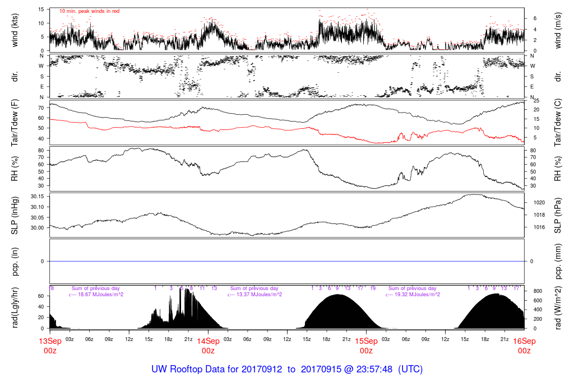Click the left 'dir.' axis label
The height and width of the screenshot is (392, 574).
click(x=15, y=76)
